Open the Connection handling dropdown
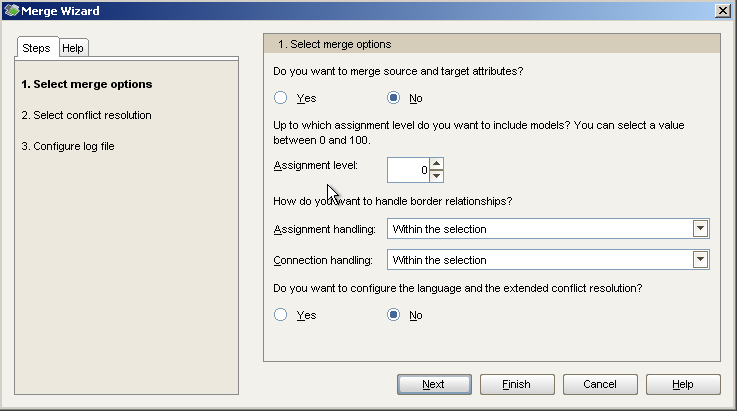Image resolution: width=737 pixels, height=411 pixels. click(548, 260)
